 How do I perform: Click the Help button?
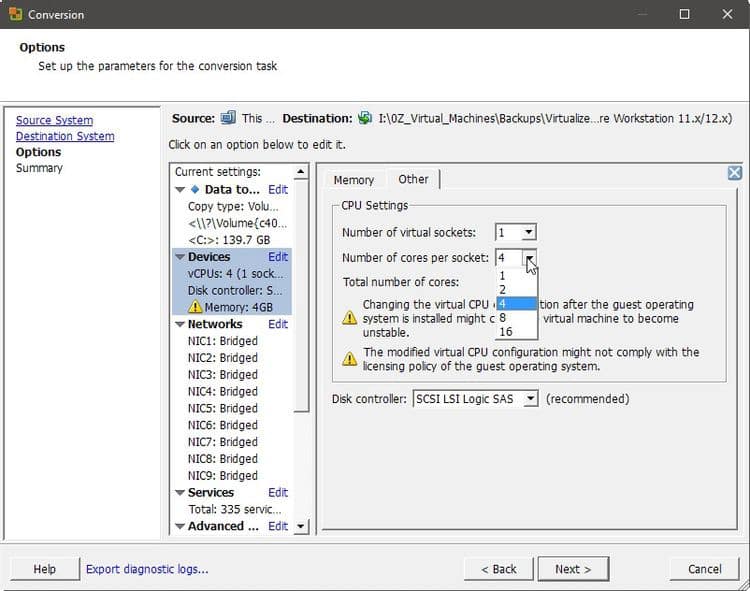pos(44,569)
